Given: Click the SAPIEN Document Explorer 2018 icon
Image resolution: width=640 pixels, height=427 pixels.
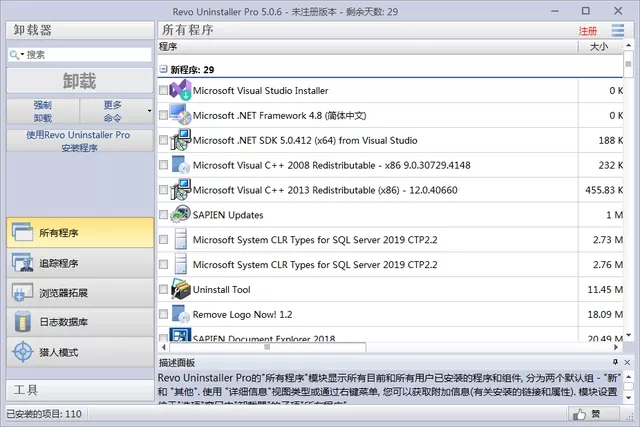Looking at the screenshot, I should coord(180,335).
